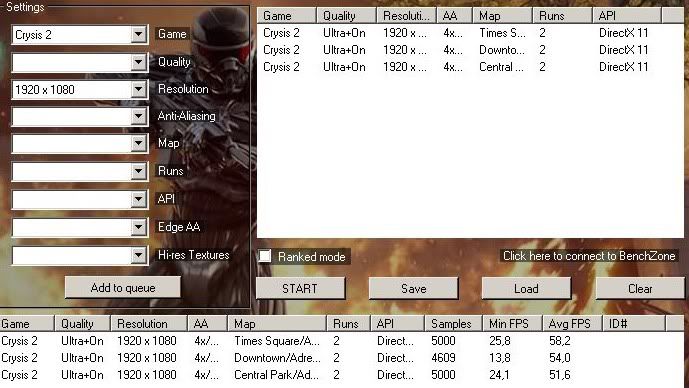Click the Add to queue button

[x=123, y=288]
